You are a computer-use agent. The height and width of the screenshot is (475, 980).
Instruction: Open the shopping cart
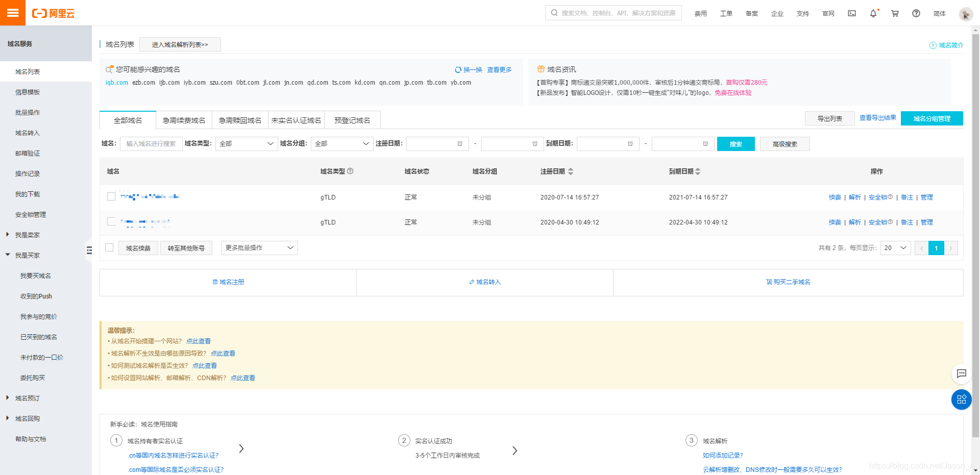(x=895, y=13)
